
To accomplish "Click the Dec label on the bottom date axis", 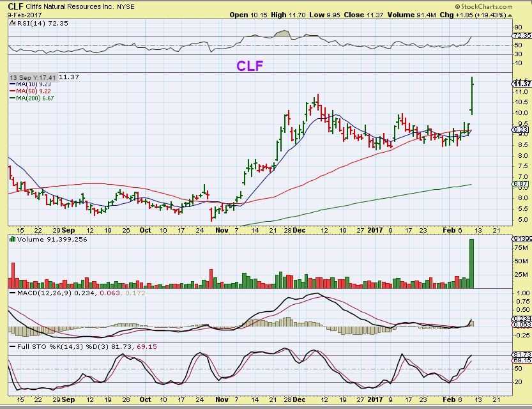I will (299, 399).
